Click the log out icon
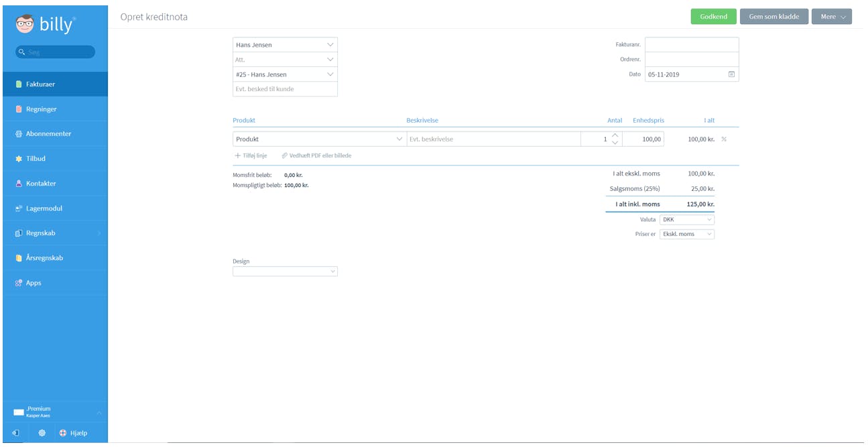This screenshot has width=868, height=447. (x=16, y=433)
